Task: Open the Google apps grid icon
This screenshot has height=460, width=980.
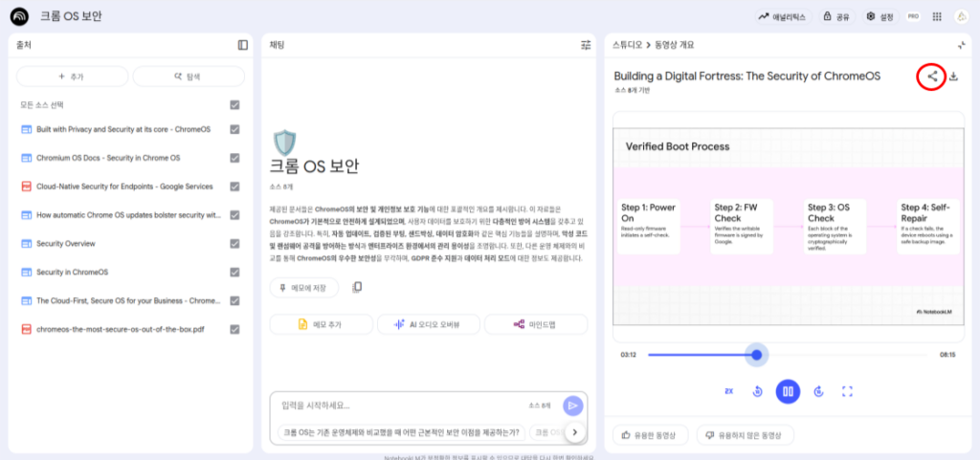Action: [x=937, y=17]
